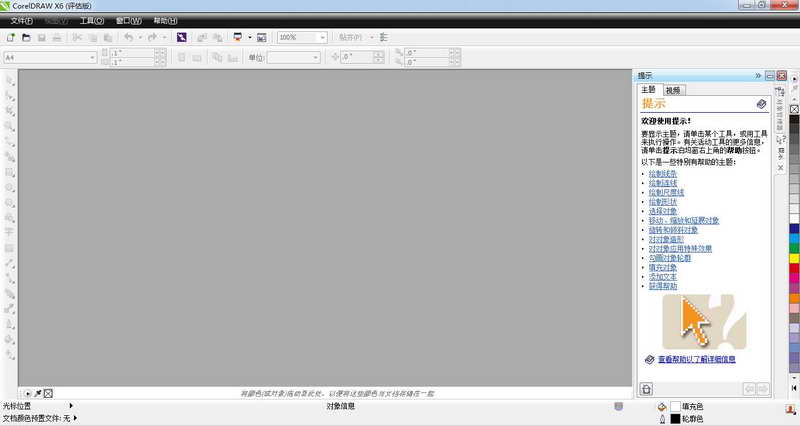
Task: Click the eyedropper pin icon below canvas
Action: pos(38,393)
